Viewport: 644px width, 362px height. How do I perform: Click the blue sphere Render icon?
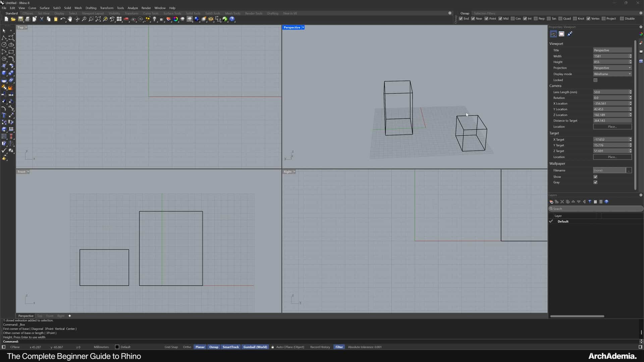coord(197,19)
